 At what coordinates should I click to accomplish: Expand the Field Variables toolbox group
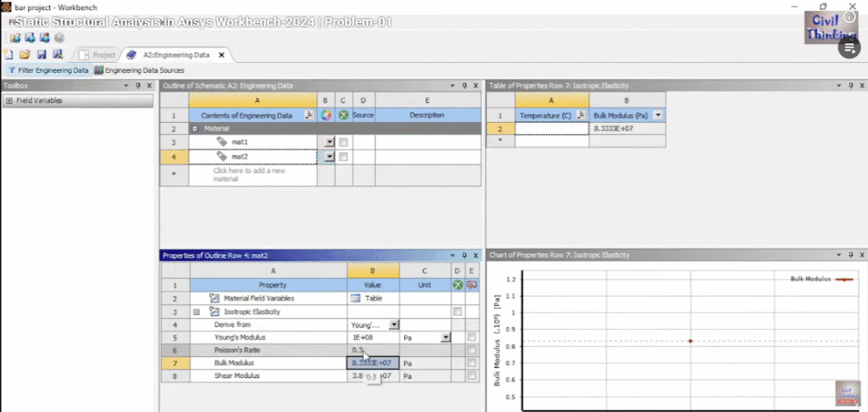coord(8,101)
